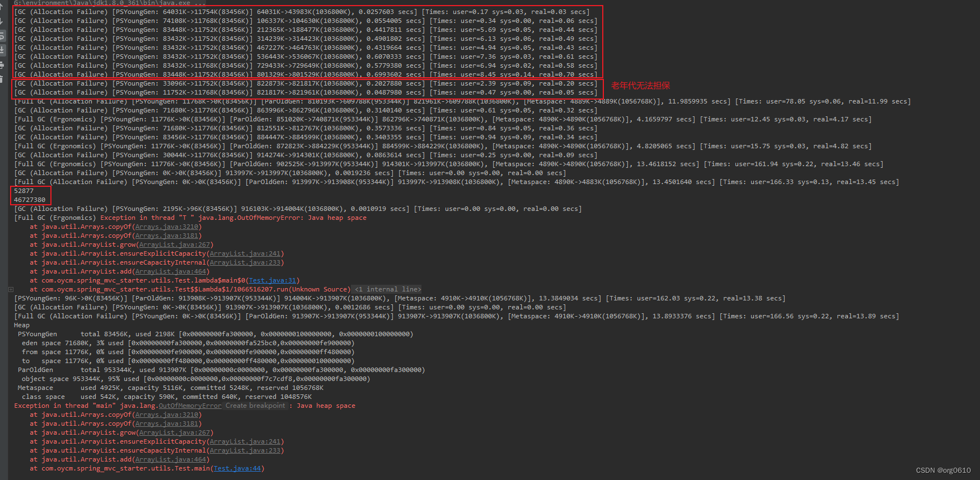Click the 'PSYoungGen total 83456K' heap line
980x480 pixels.
tap(215, 334)
